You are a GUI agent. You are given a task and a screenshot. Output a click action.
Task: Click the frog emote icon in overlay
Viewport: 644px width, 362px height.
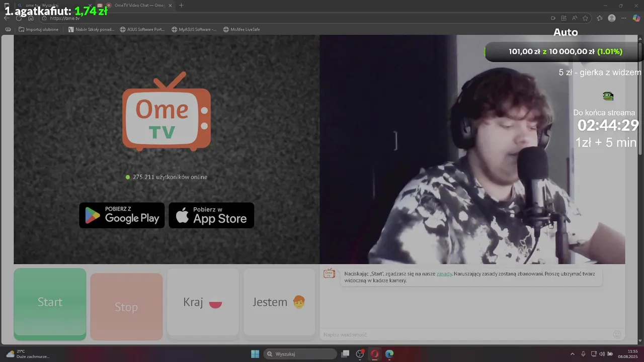click(x=608, y=96)
